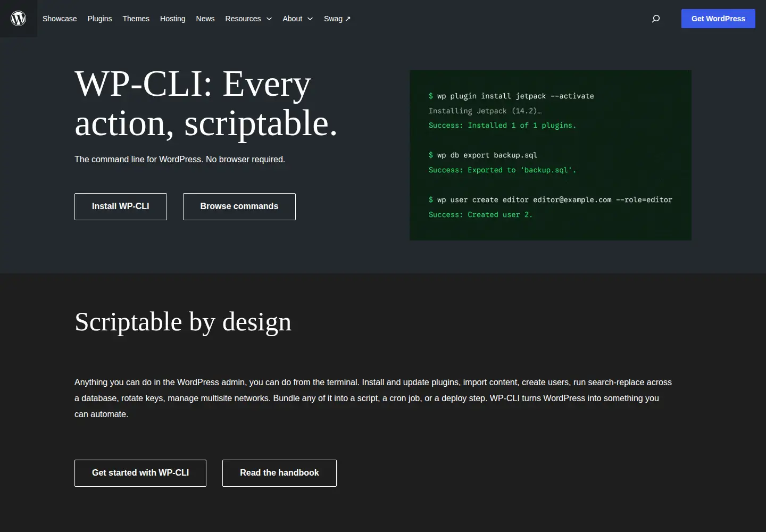Click the 'Anything you can do' paragraph
The height and width of the screenshot is (532, 766).
click(373, 398)
